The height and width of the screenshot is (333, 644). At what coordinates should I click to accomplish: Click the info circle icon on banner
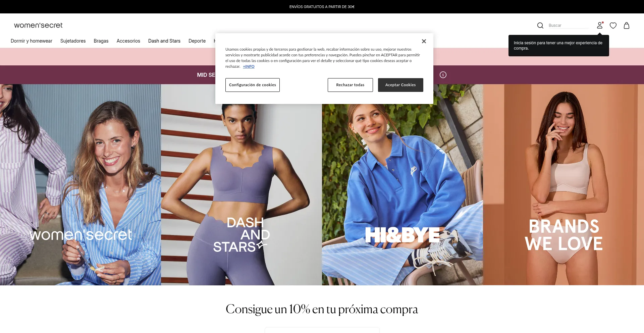443,75
